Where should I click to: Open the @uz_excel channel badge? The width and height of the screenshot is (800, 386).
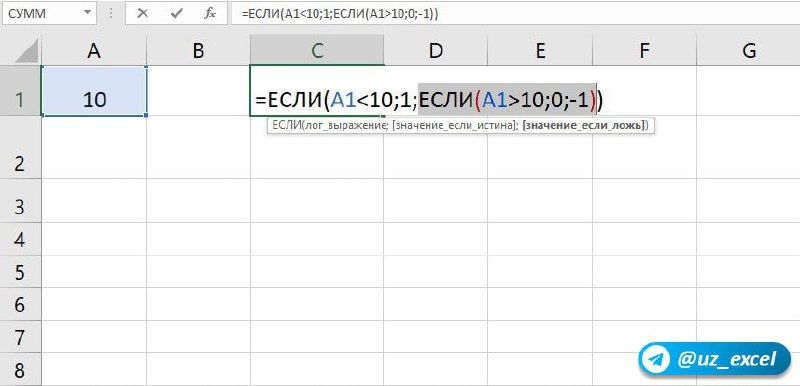714,360
